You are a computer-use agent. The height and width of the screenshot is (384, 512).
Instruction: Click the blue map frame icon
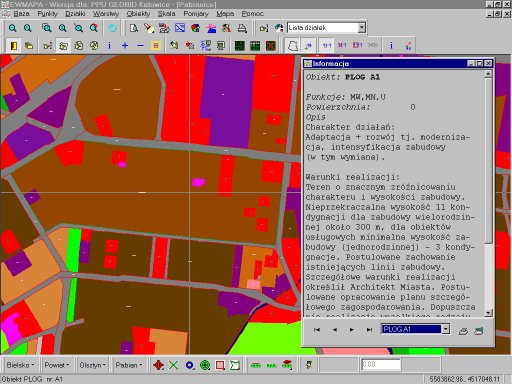coord(180,28)
